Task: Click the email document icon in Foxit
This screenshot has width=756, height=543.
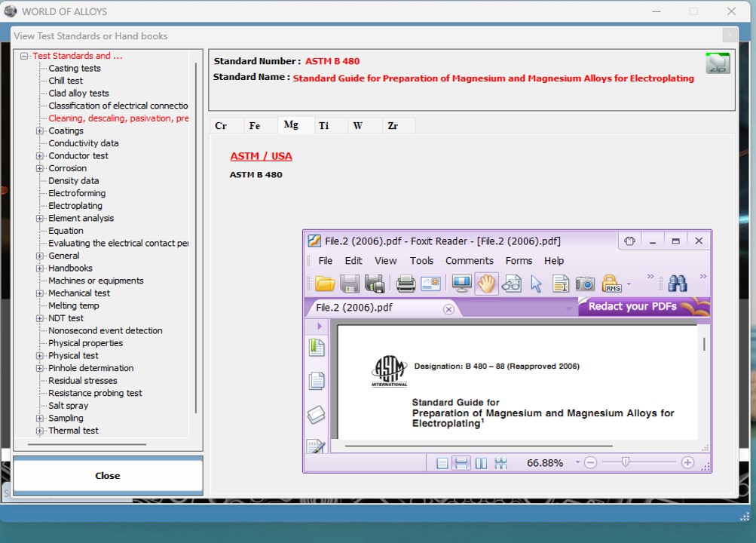Action: point(430,284)
